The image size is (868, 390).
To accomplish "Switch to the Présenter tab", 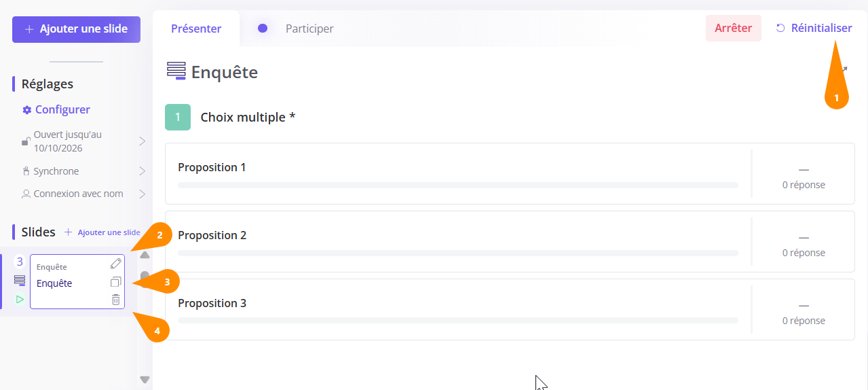I will point(196,29).
